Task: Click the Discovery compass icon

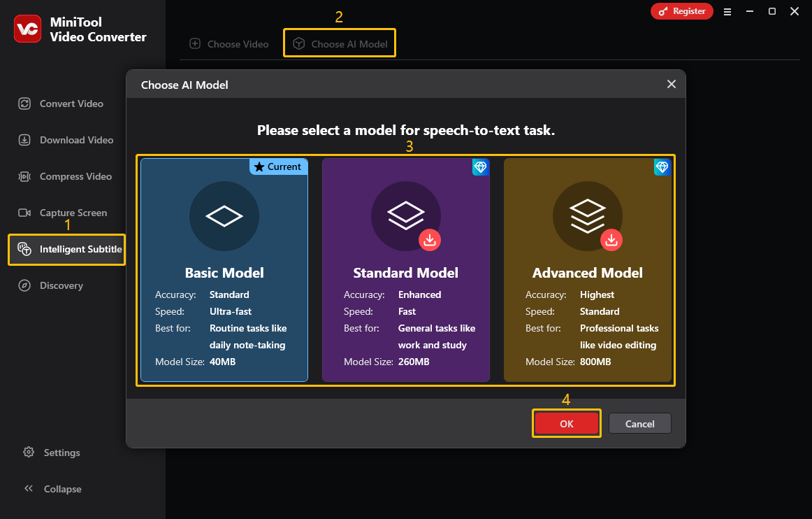Action: pyautogui.click(x=24, y=285)
